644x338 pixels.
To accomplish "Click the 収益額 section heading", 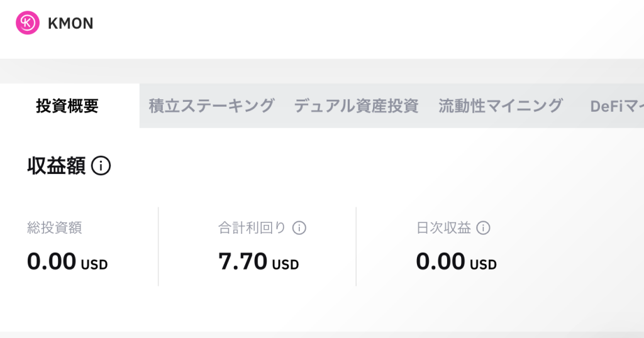I will pyautogui.click(x=57, y=166).
